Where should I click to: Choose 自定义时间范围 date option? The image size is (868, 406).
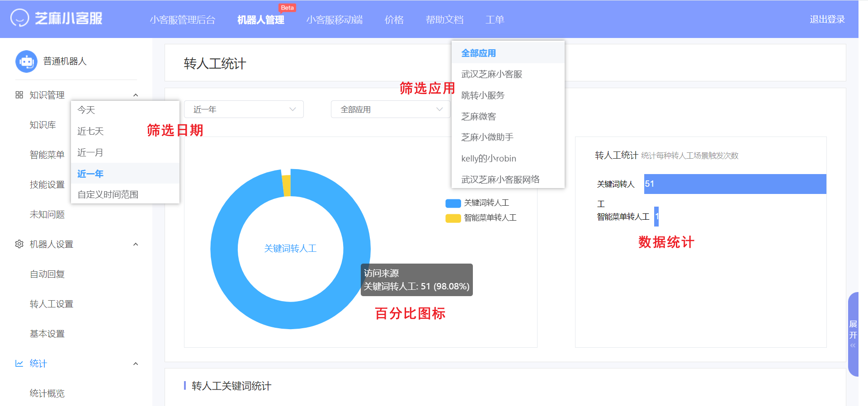125,194
